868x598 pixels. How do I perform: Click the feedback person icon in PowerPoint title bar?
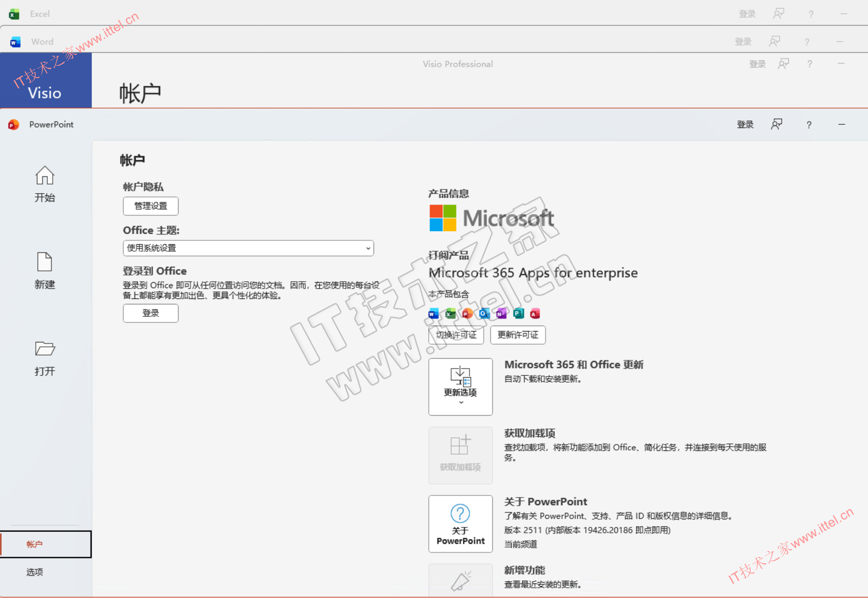(x=777, y=124)
